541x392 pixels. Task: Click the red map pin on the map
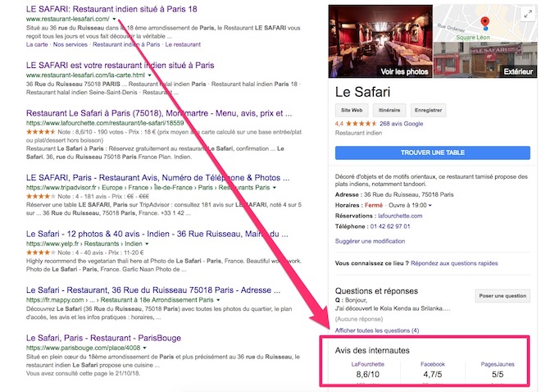[484, 22]
